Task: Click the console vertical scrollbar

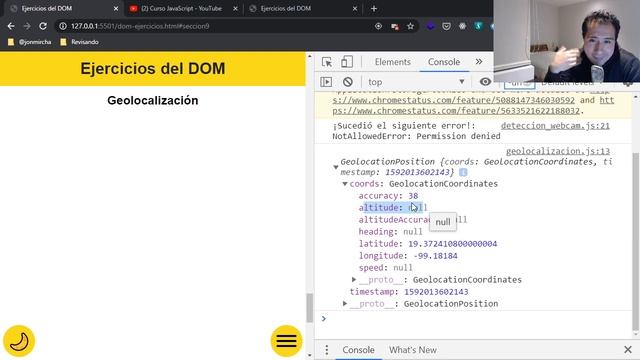Action: [x=635, y=241]
